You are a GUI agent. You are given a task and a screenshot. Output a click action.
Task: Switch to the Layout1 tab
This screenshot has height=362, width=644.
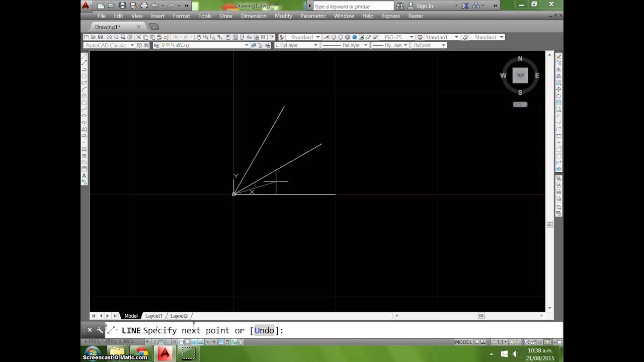(154, 316)
